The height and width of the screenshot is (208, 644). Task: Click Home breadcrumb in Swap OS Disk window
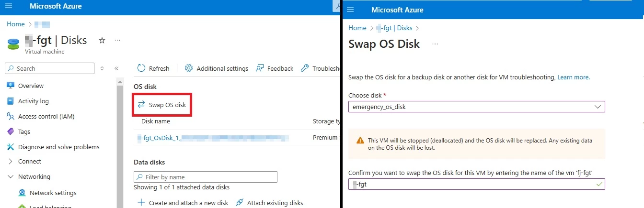357,28
